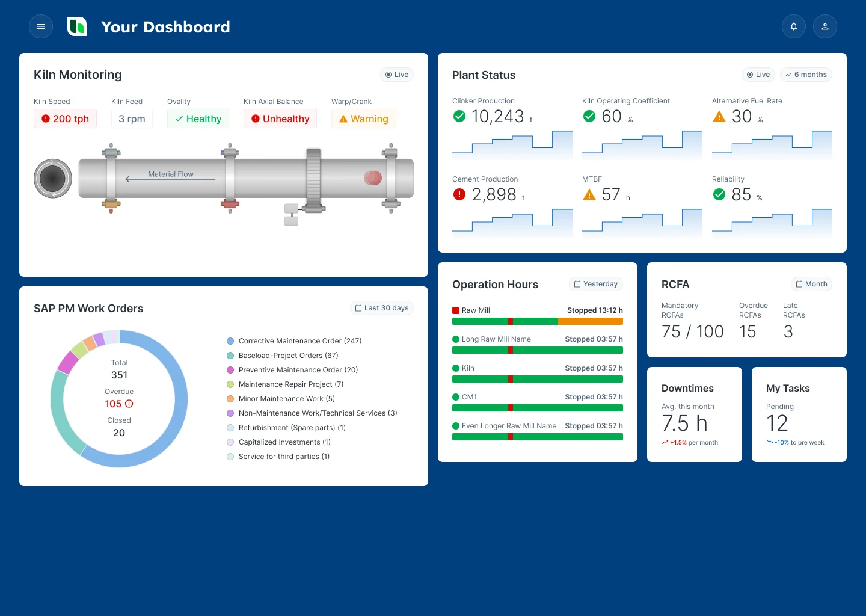Click the Reliability trend chart
This screenshot has width=866, height=616.
coord(772,223)
